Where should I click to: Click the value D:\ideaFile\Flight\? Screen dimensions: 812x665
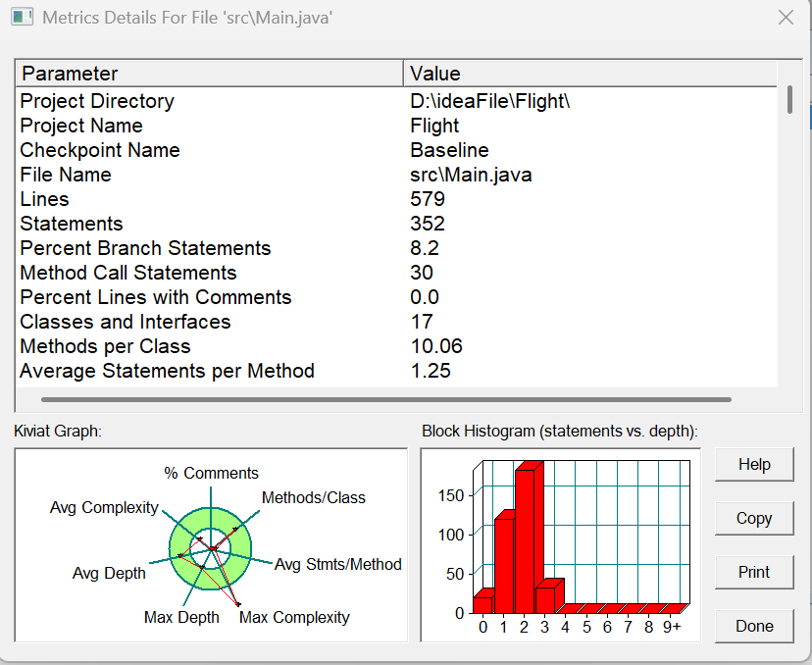pyautogui.click(x=490, y=101)
